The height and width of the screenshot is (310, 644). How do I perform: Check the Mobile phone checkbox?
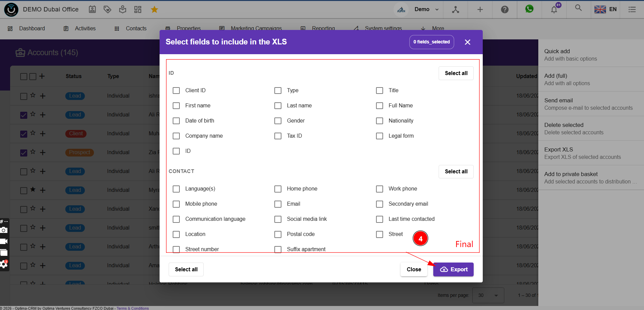[176, 204]
